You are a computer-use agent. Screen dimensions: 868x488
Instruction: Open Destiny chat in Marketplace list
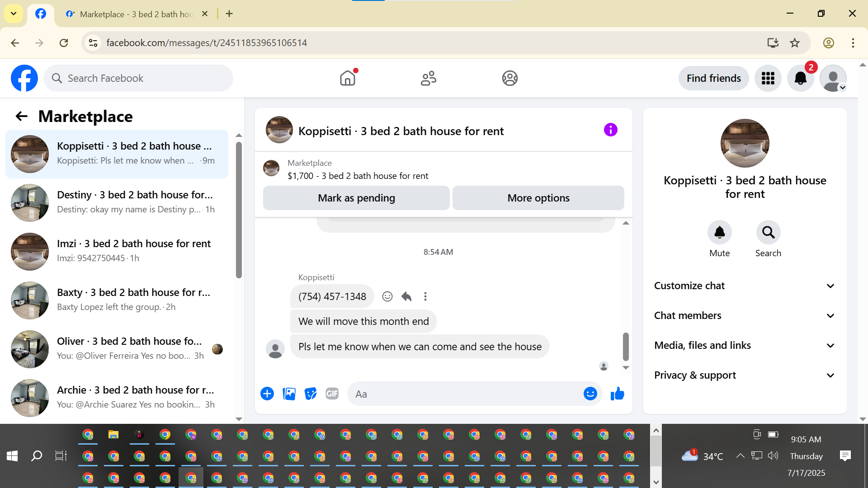tap(117, 203)
